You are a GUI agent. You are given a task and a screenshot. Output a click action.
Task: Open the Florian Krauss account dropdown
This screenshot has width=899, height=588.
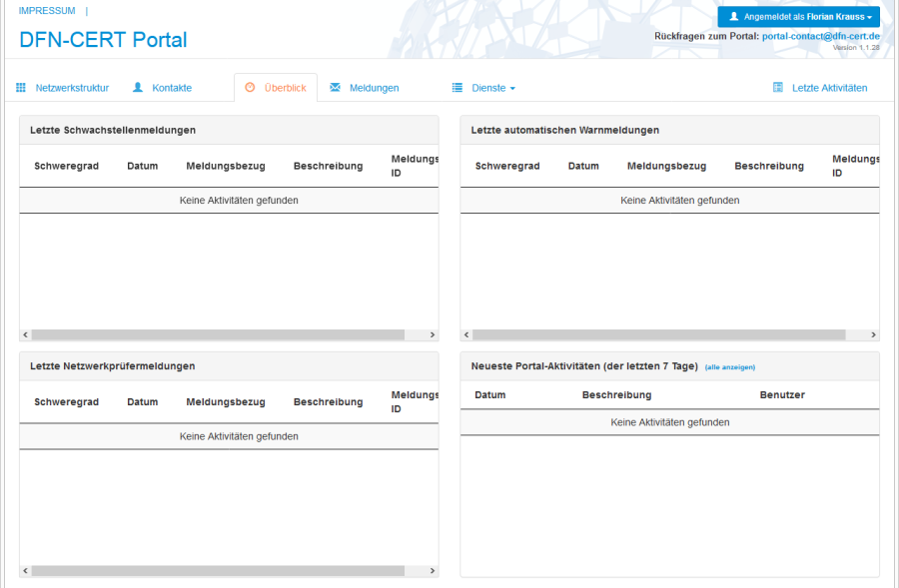pos(797,16)
